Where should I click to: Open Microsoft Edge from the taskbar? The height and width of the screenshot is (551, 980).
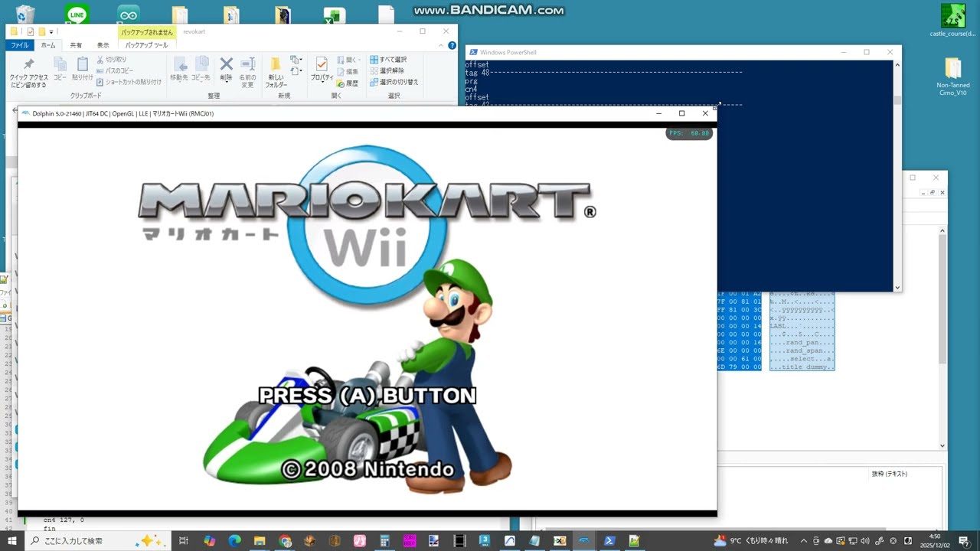coord(235,541)
